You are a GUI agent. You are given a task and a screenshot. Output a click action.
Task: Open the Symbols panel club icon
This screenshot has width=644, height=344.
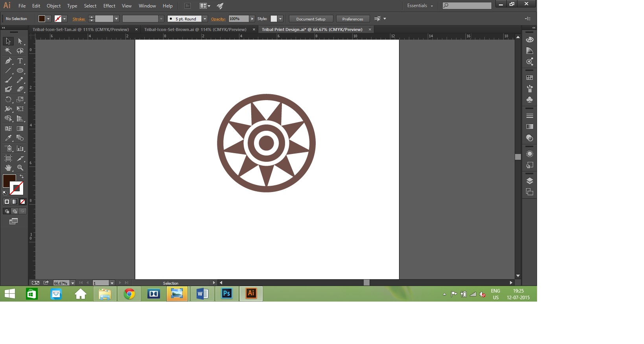tap(530, 100)
